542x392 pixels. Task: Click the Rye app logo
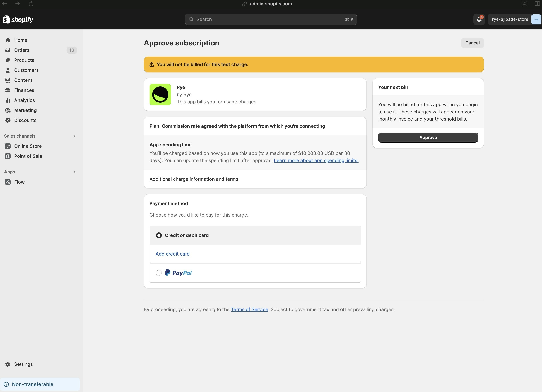(160, 94)
